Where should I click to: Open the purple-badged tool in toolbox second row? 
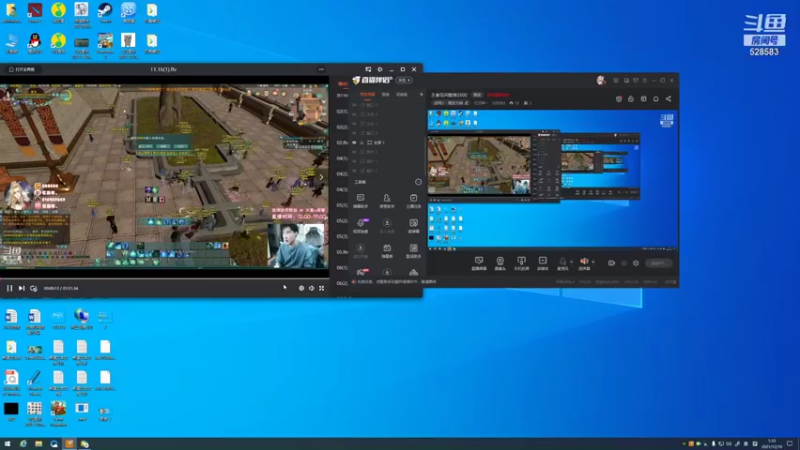[361, 226]
